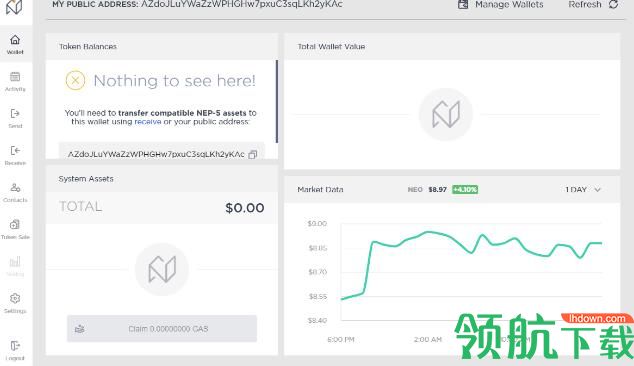Open Contacts from the sidebar
The image size is (634, 366).
[x=15, y=192]
